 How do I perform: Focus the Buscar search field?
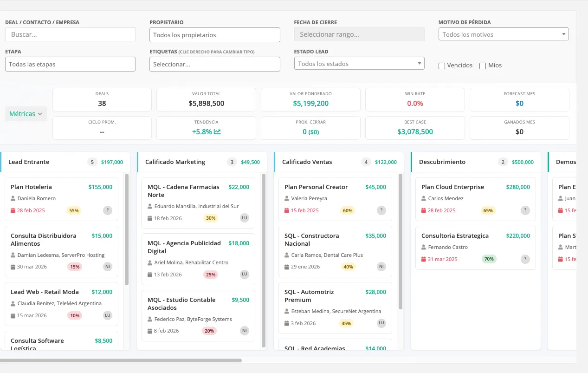[70, 34]
